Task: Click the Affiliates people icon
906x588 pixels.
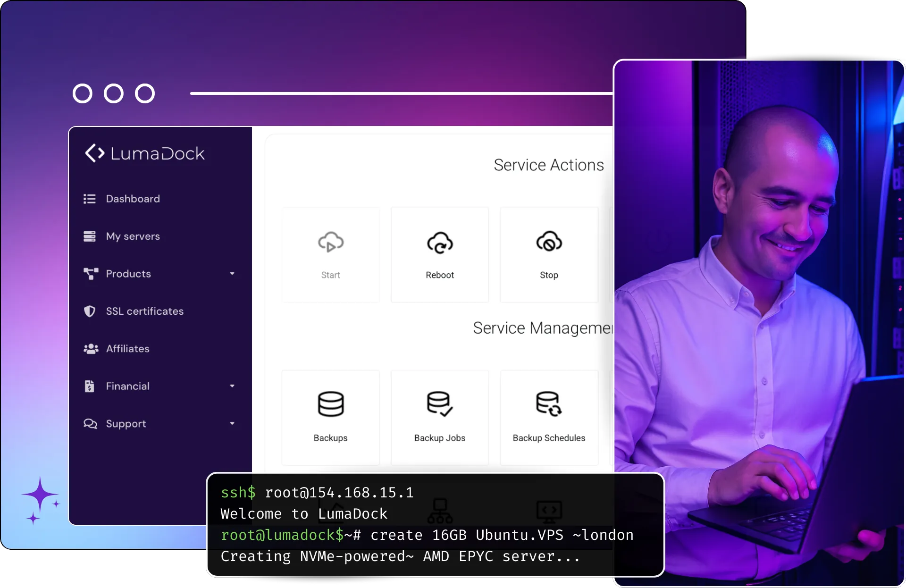Action: 91,349
